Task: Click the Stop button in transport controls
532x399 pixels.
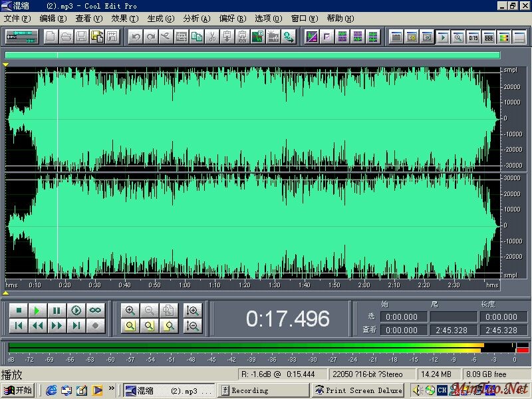Action: [x=19, y=311]
